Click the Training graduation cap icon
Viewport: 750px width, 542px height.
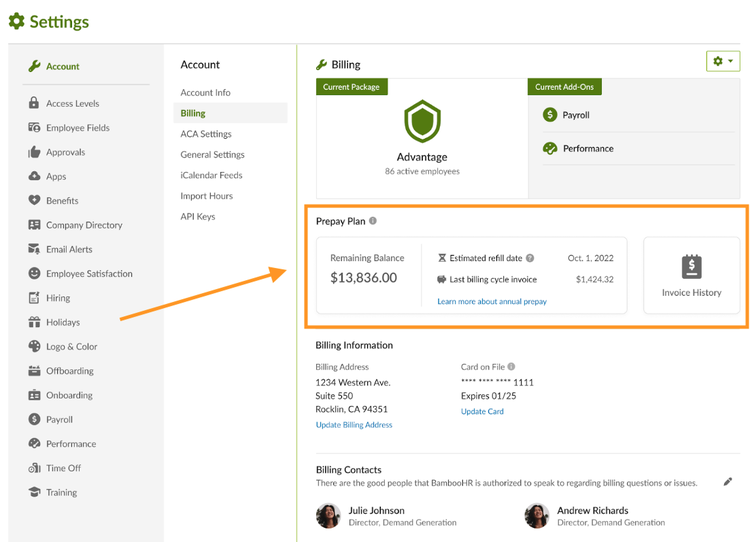[34, 492]
